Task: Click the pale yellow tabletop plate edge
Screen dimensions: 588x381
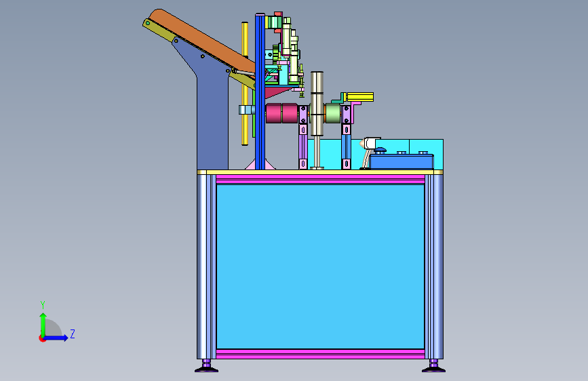Action: coord(320,172)
